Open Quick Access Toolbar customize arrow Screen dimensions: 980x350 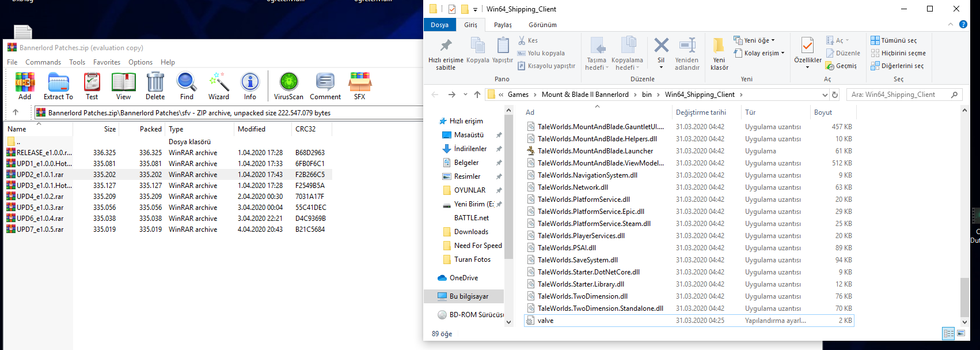[x=475, y=9]
